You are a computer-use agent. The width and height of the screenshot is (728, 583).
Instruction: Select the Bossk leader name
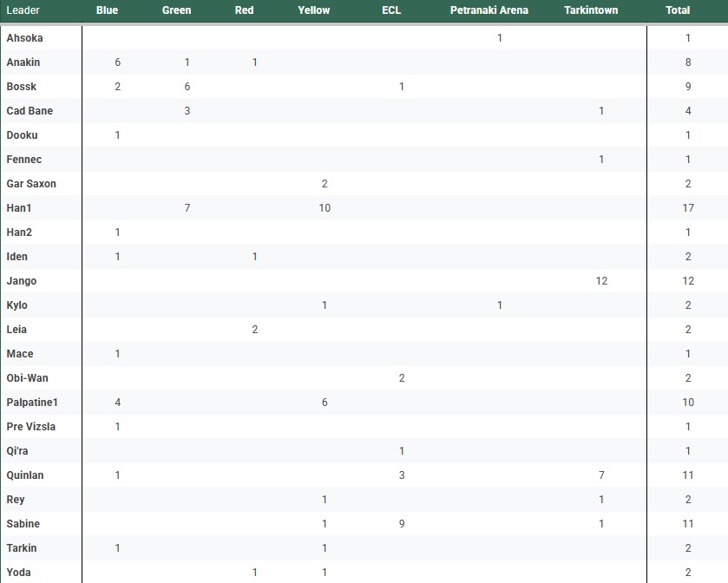22,87
